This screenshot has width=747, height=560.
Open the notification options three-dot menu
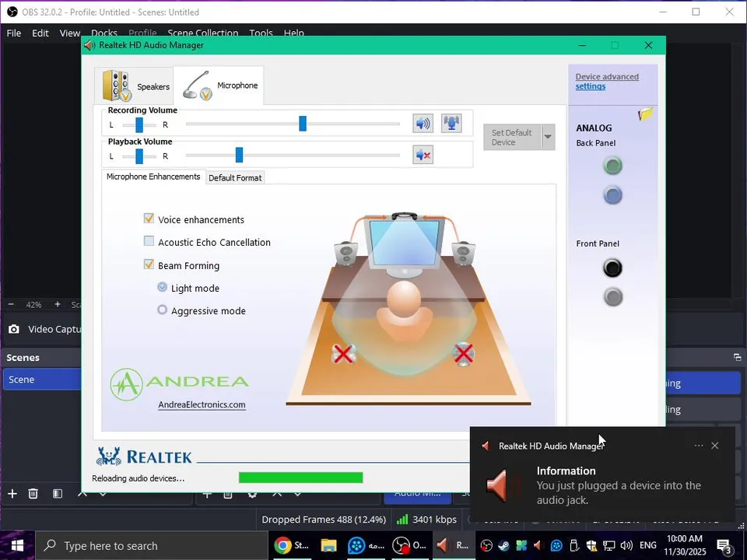click(699, 445)
